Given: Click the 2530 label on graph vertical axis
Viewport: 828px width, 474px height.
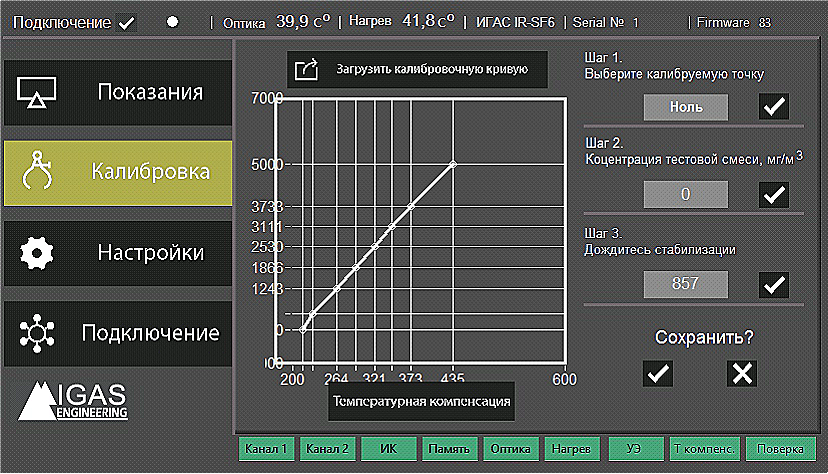Looking at the screenshot, I should (267, 247).
